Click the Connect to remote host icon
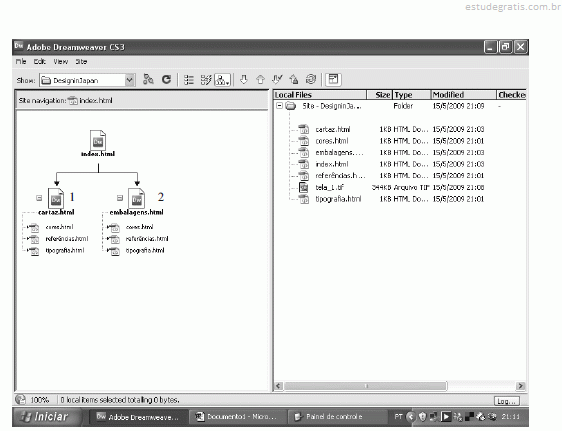 (x=148, y=80)
